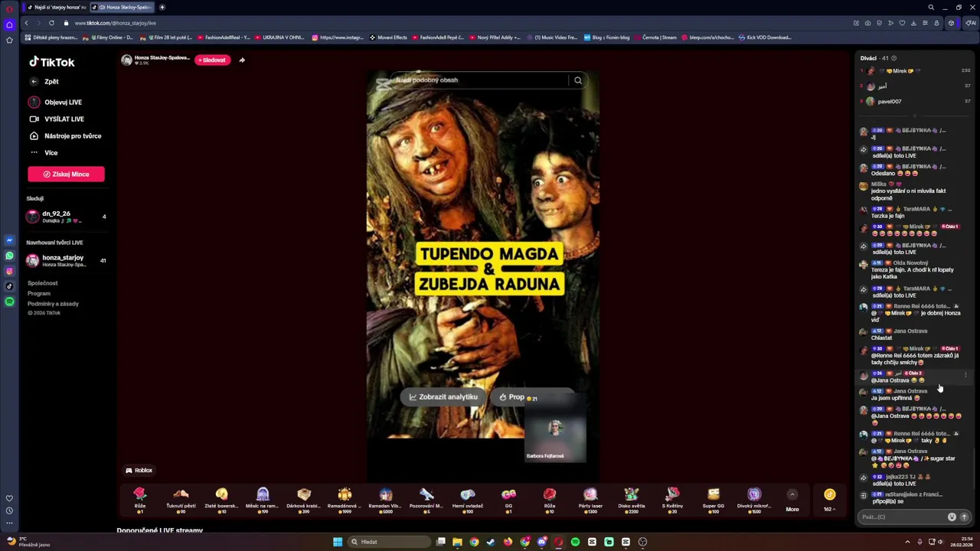
Task: Open the Movavi Effects bookmark
Action: point(388,37)
